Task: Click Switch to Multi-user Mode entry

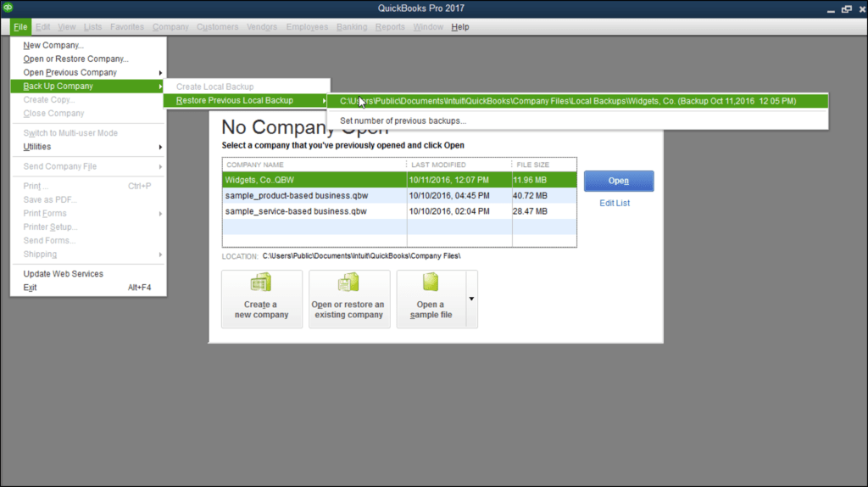Action: 88,133
